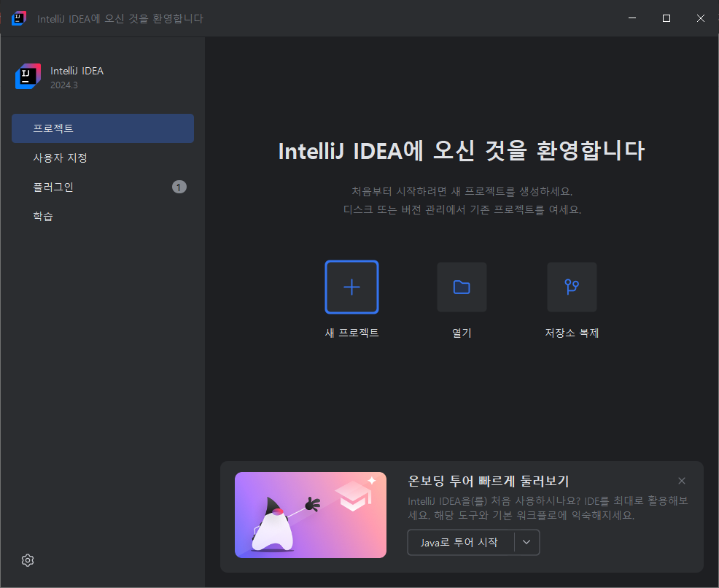Click the version text 2024.3

click(x=64, y=85)
